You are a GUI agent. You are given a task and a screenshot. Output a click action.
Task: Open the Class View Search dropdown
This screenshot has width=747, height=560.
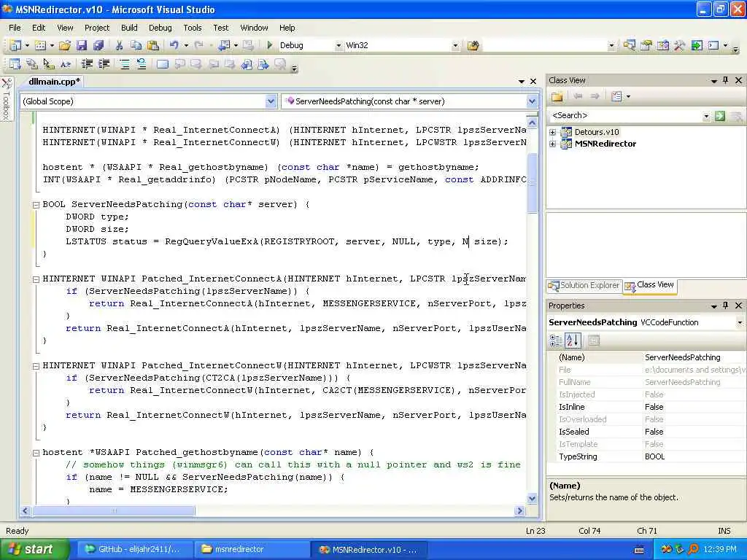pyautogui.click(x=706, y=116)
